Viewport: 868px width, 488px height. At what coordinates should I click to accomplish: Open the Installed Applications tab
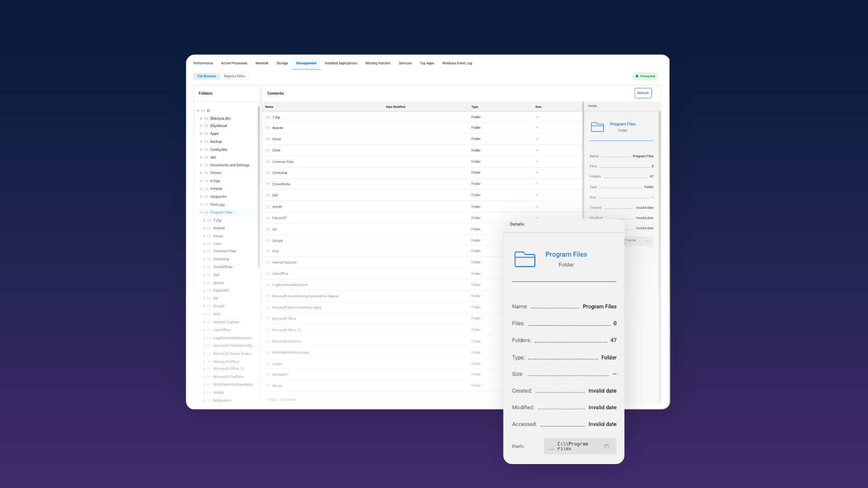[341, 63]
